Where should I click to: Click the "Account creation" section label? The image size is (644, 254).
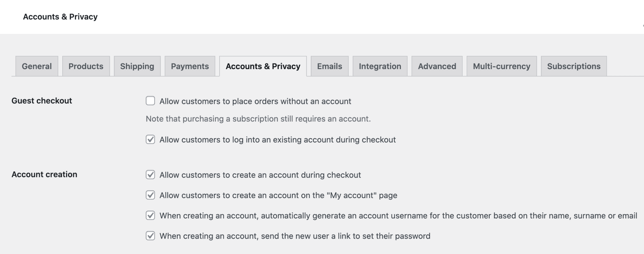coord(44,174)
